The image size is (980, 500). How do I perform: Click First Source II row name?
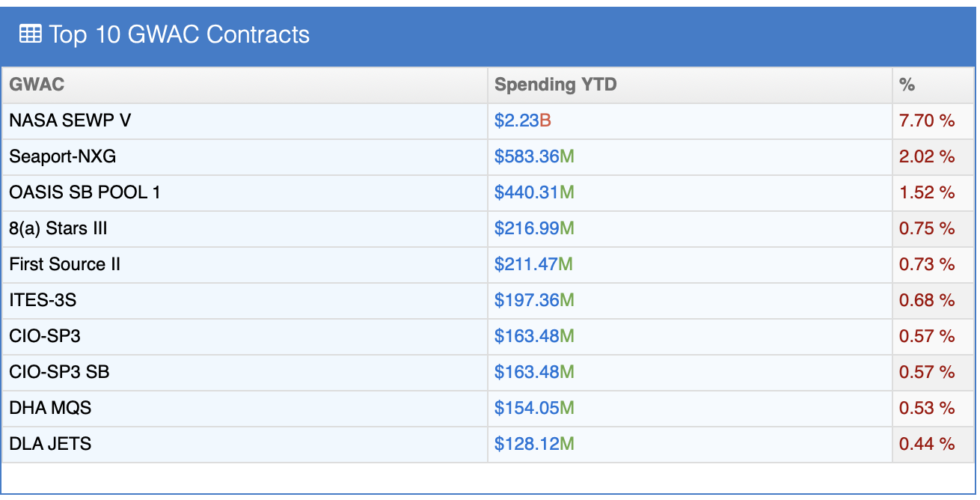click(x=64, y=264)
